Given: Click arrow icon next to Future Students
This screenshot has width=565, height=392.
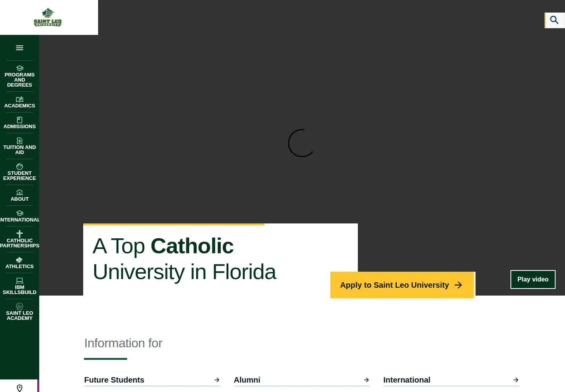Looking at the screenshot, I should 217,380.
